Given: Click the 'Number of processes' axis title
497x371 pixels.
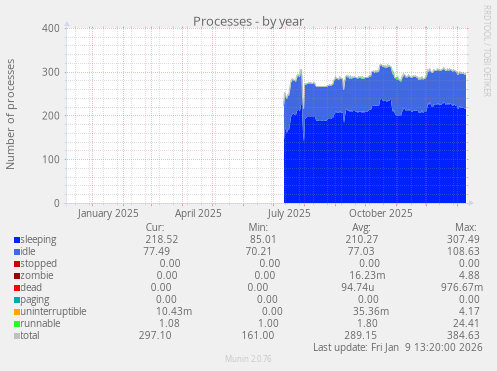Looking at the screenshot, I should coord(10,114).
